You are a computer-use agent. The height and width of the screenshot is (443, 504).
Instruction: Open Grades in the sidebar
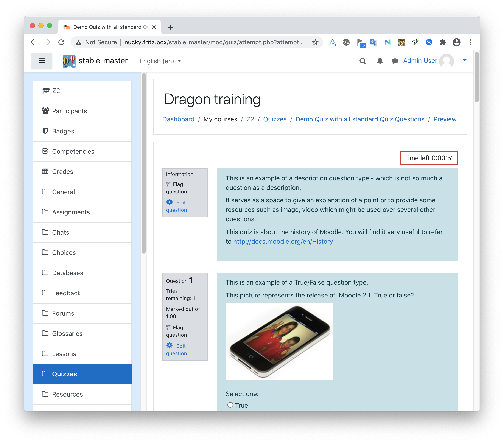point(82,172)
